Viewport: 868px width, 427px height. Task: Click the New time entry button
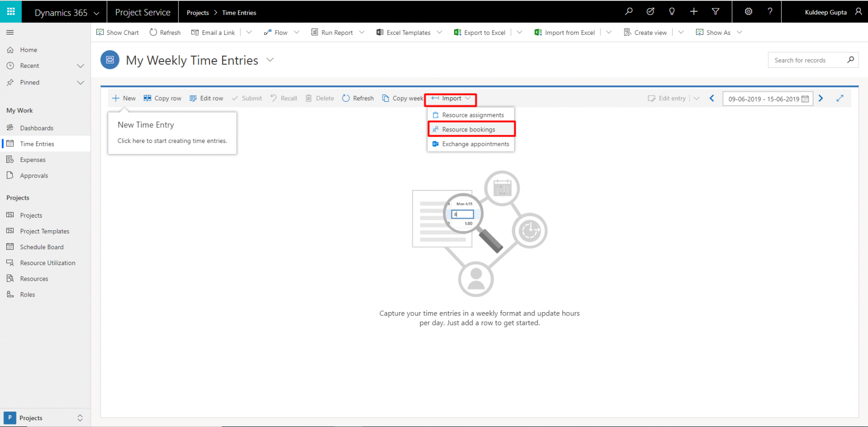pos(124,98)
